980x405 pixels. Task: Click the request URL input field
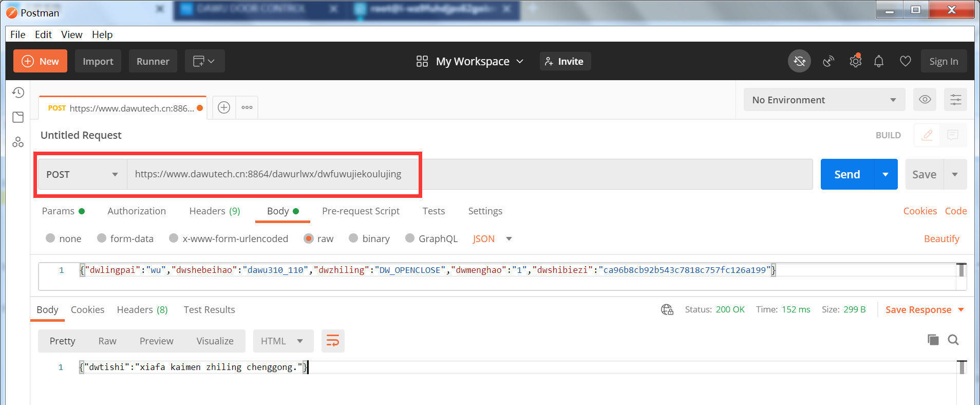coord(469,174)
